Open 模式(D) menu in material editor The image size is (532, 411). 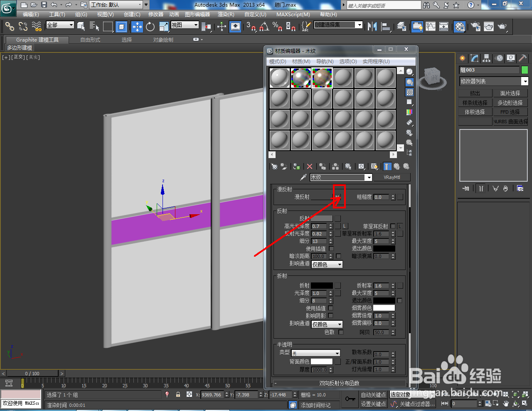(x=278, y=62)
